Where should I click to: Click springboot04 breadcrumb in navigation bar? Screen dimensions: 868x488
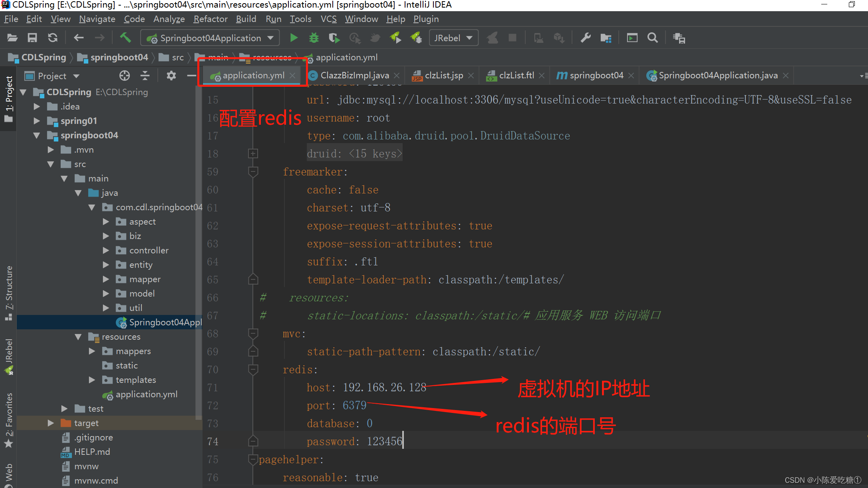(x=119, y=58)
